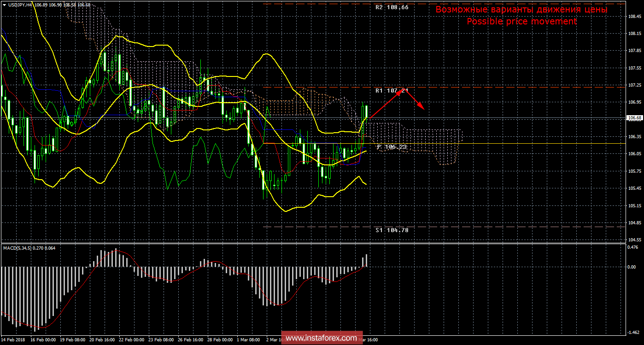Click the current price tag 106.68

[x=634, y=118]
